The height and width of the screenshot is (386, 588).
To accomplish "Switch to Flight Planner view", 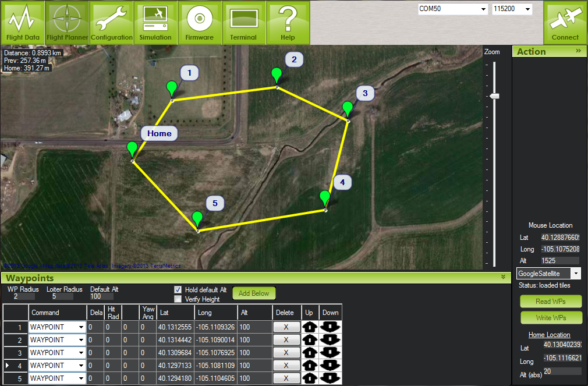I will (67, 23).
